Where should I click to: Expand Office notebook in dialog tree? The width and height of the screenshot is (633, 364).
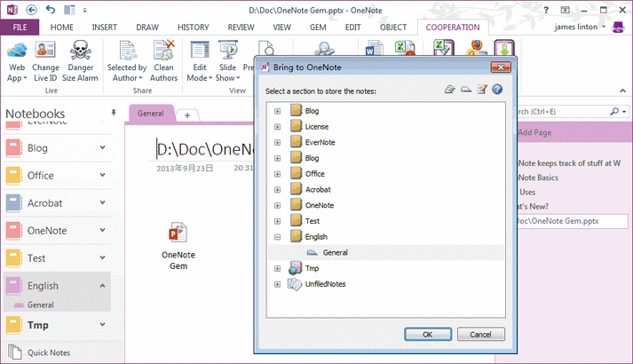click(277, 174)
